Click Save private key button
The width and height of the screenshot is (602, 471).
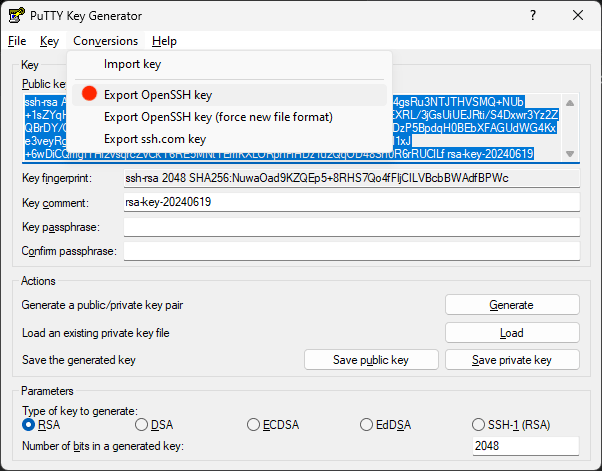512,360
